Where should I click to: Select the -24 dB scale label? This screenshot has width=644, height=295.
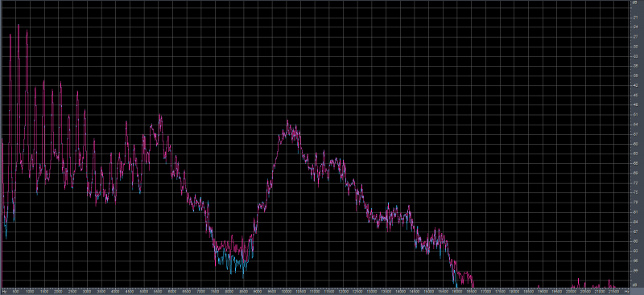pyautogui.click(x=636, y=27)
